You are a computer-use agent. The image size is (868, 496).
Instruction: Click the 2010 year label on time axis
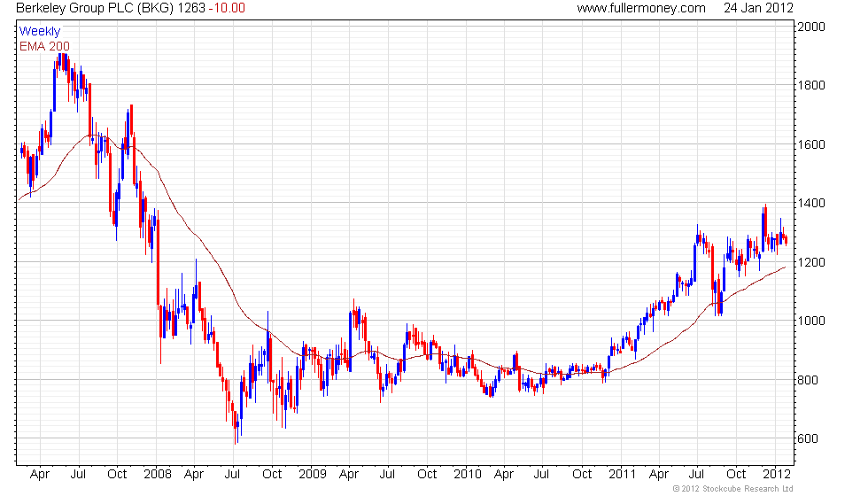tap(468, 475)
